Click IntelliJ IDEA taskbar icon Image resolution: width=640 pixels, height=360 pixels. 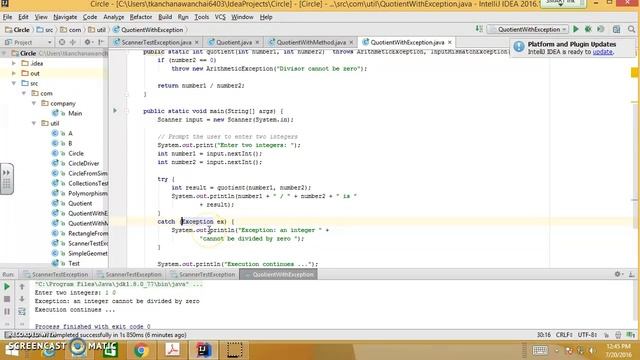coord(203,350)
